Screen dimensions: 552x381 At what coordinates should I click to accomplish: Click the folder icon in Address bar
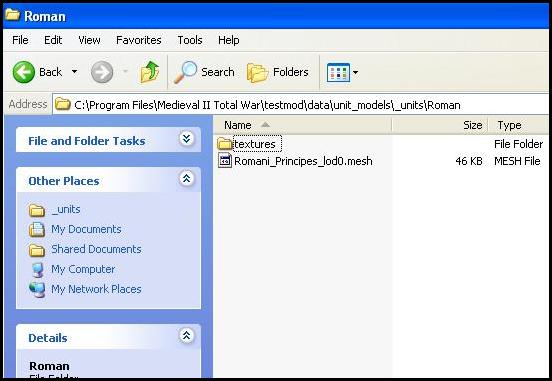(x=63, y=104)
